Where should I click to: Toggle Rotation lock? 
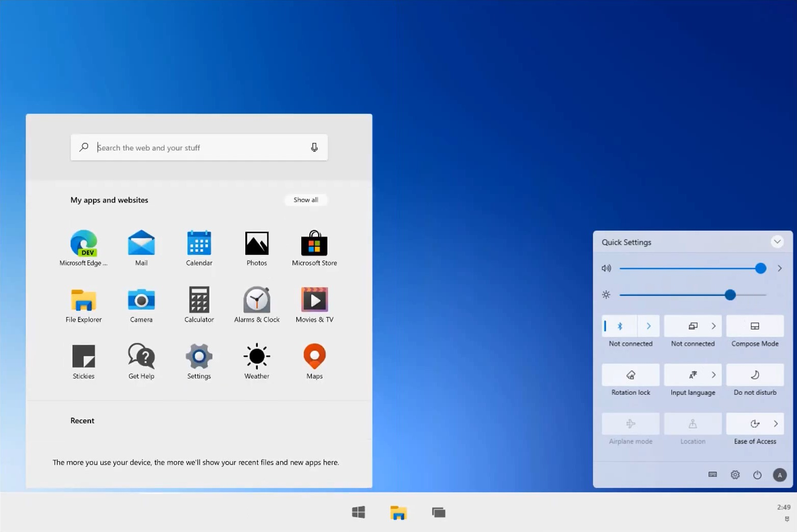[630, 375]
